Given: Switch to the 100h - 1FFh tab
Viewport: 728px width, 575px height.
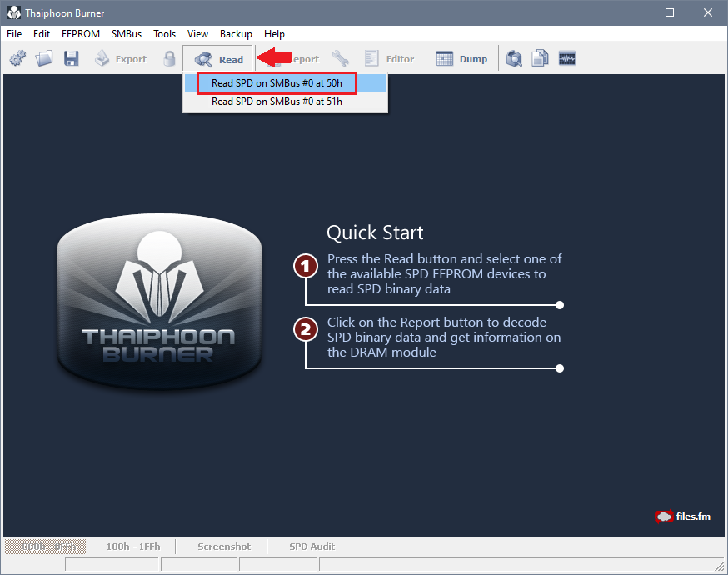Looking at the screenshot, I should (133, 547).
